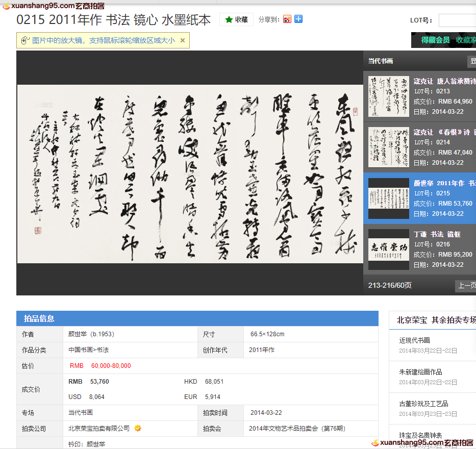
Task: Click the 收藏 button
Action: (x=237, y=20)
